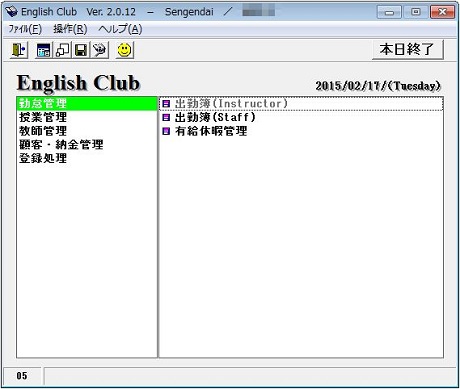
Task: Click the purple icon beside 有給休暇管理
Action: point(166,131)
